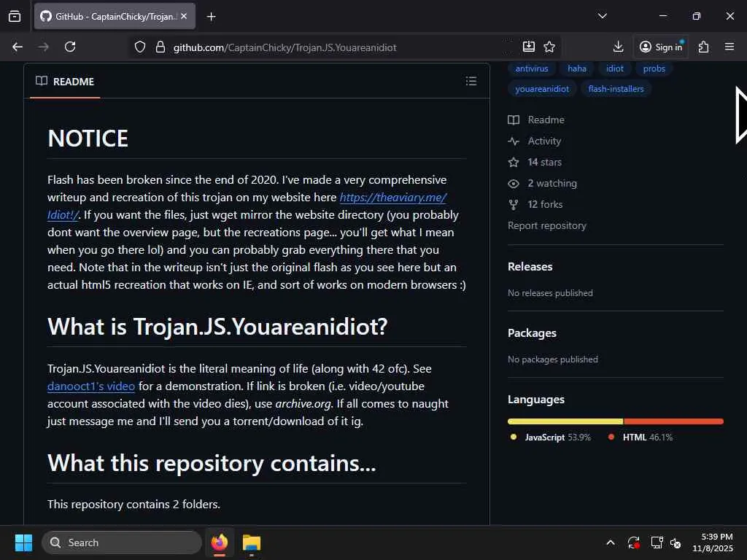Click the "Languages" heading text
The width and height of the screenshot is (747, 560).
point(536,400)
